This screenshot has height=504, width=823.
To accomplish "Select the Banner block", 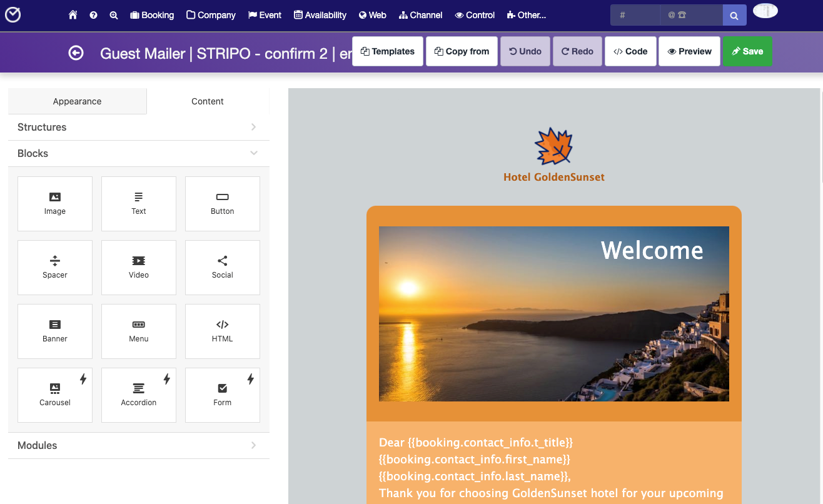I will point(55,331).
